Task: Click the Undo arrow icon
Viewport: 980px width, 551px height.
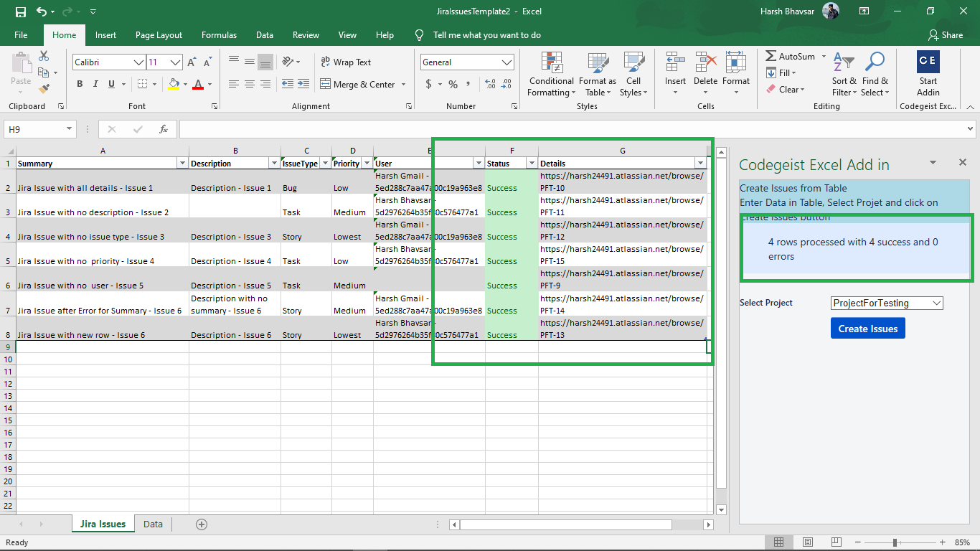Action: (41, 11)
